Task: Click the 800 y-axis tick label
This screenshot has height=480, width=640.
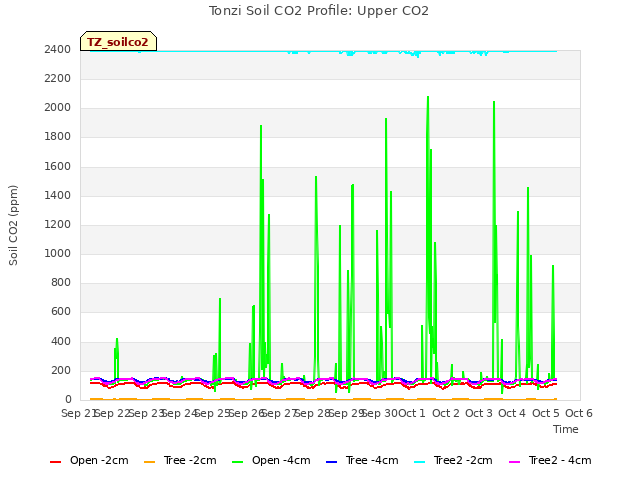Action: pyautogui.click(x=61, y=282)
